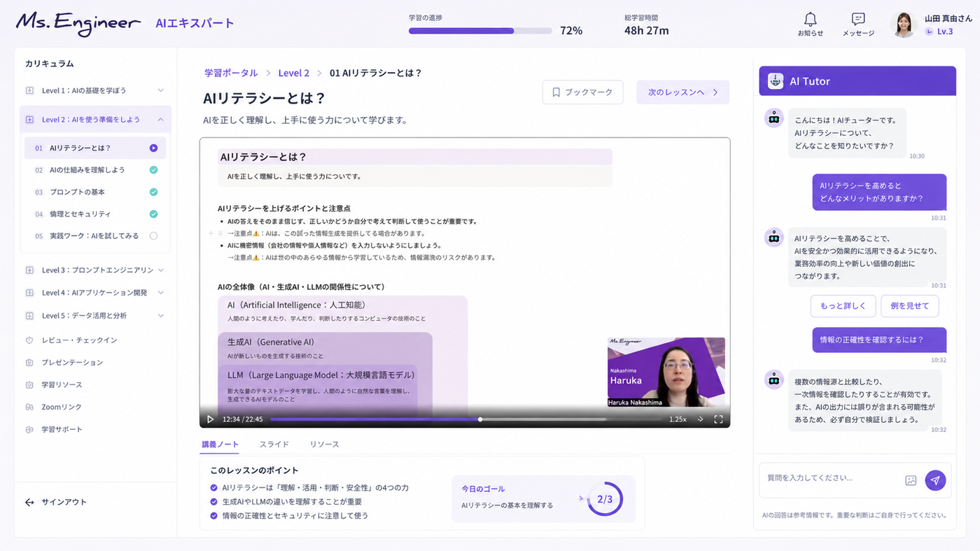Click the 情報の正確性を確認するには？ chat message
This screenshot has height=551, width=980.
[x=879, y=340]
